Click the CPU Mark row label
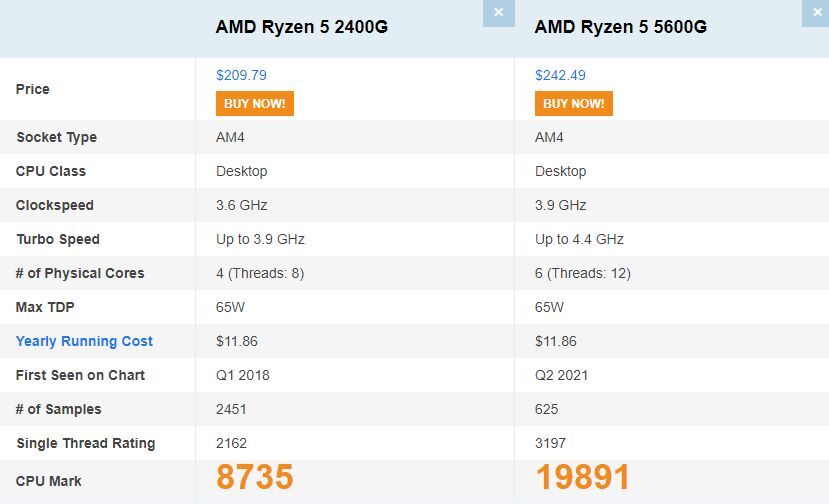The width and height of the screenshot is (829, 504). [x=48, y=481]
